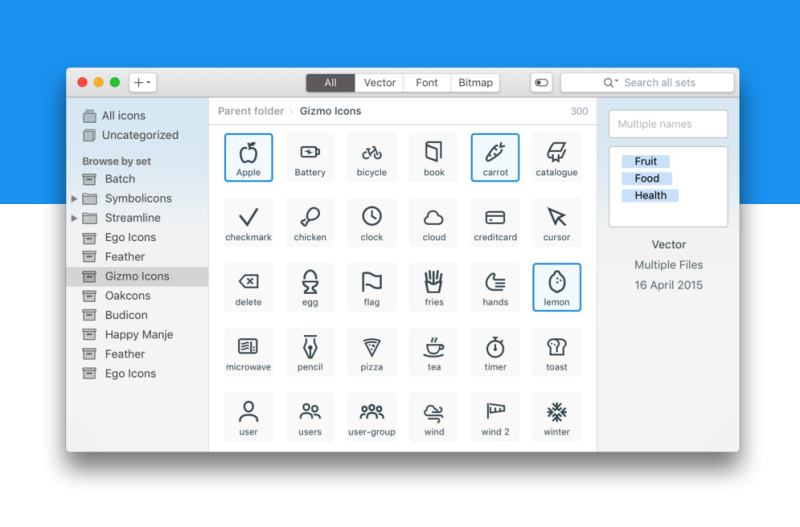Select the pizza icon

click(372, 351)
